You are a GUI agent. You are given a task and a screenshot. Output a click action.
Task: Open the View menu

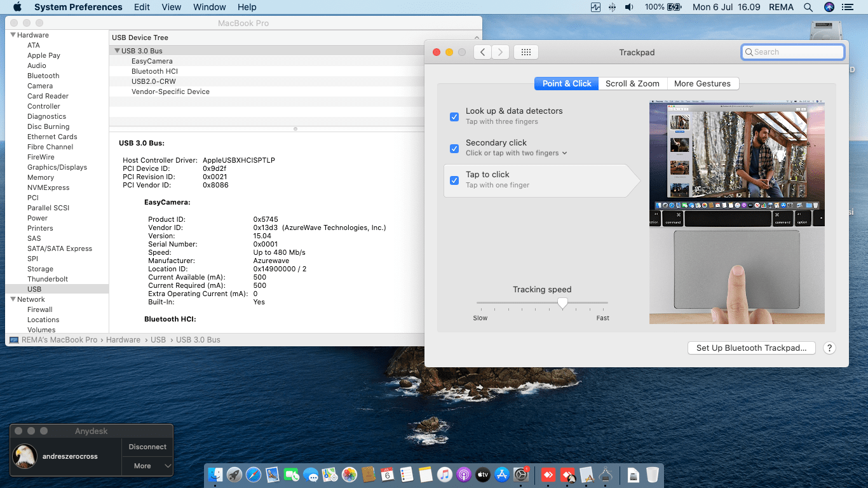pyautogui.click(x=172, y=7)
